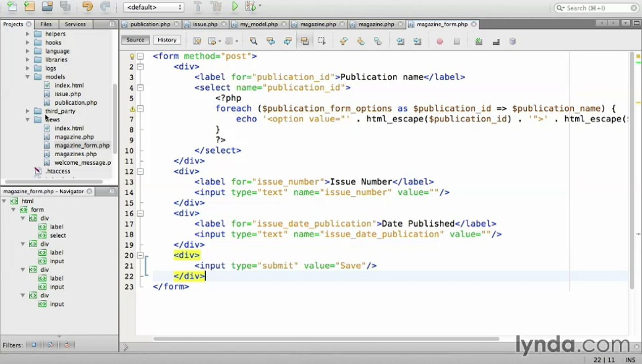642x364 pixels.
Task: Click the New Project icon
Action: pyautogui.click(x=29, y=7)
